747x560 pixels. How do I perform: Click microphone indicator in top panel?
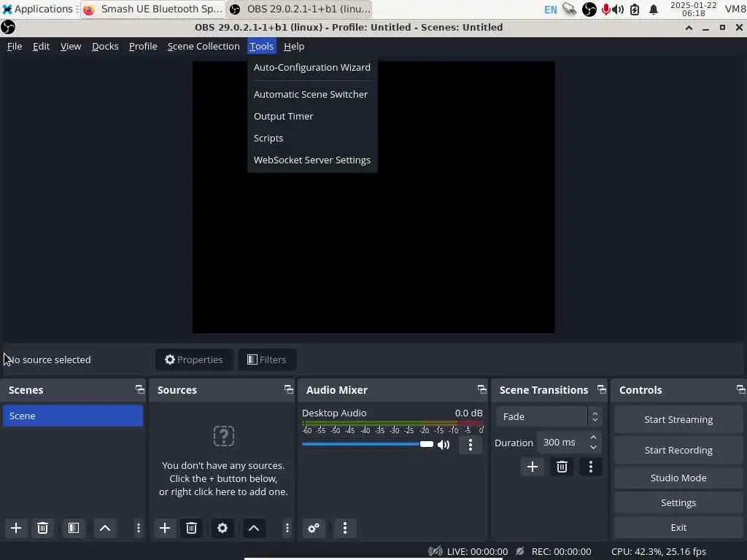click(x=605, y=9)
